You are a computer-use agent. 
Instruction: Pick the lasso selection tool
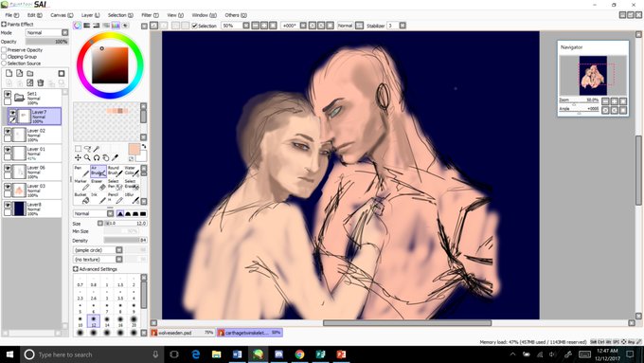(87, 149)
